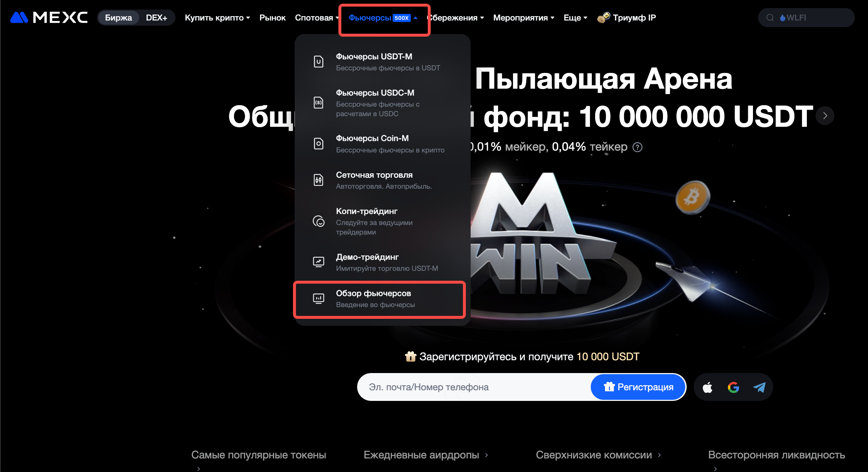Click the next banner arrow

click(x=825, y=116)
